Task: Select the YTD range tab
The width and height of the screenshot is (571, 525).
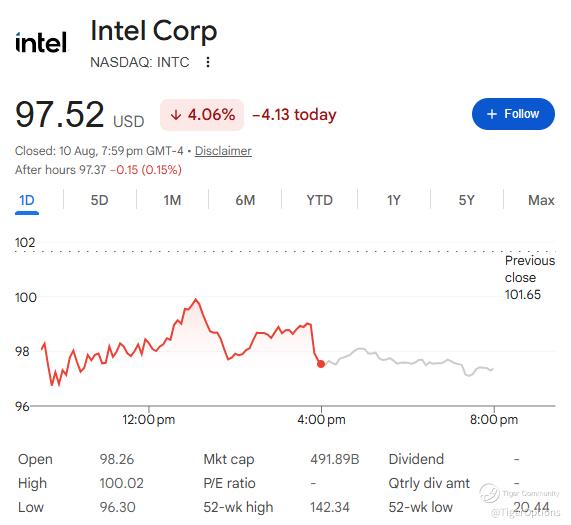Action: pos(319,201)
